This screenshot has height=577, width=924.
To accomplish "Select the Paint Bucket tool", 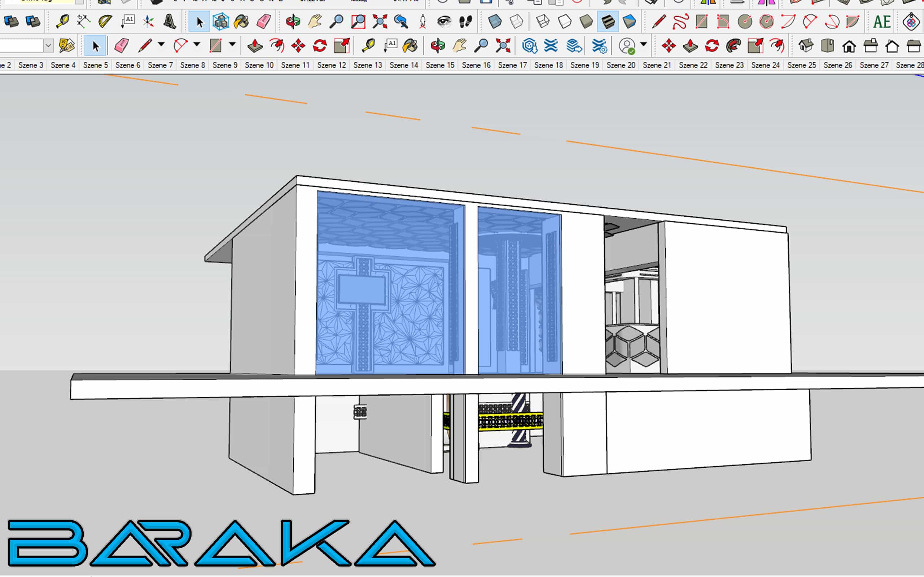I will 241,21.
